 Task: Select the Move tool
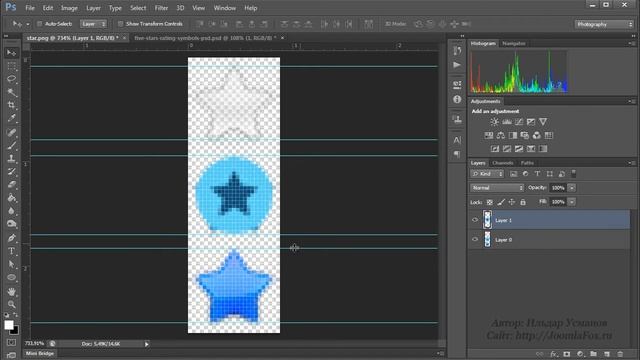pyautogui.click(x=11, y=53)
